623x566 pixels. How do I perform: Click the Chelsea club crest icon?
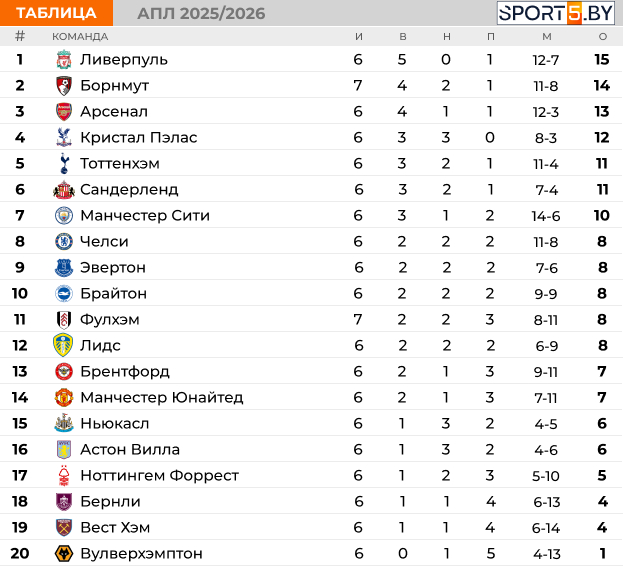[64, 242]
